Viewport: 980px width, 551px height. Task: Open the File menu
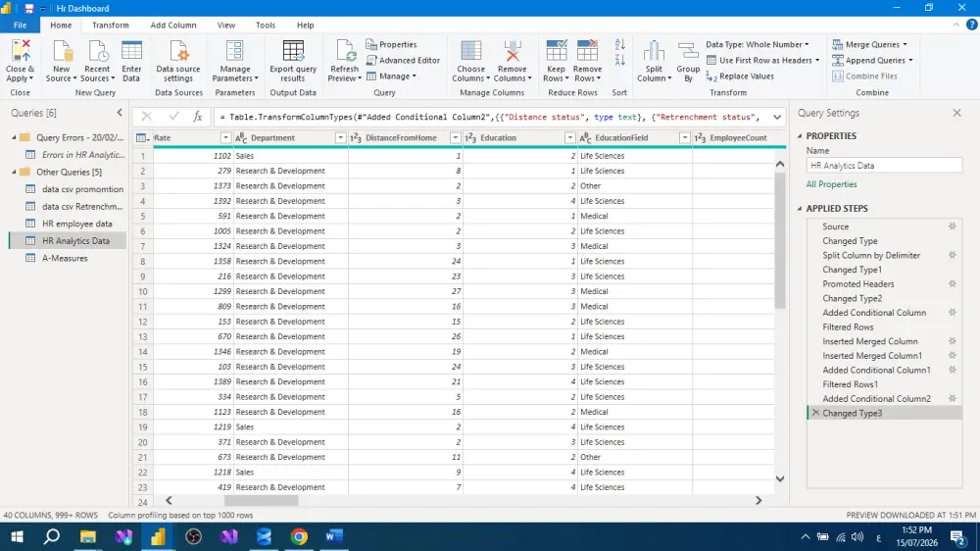pyautogui.click(x=20, y=25)
